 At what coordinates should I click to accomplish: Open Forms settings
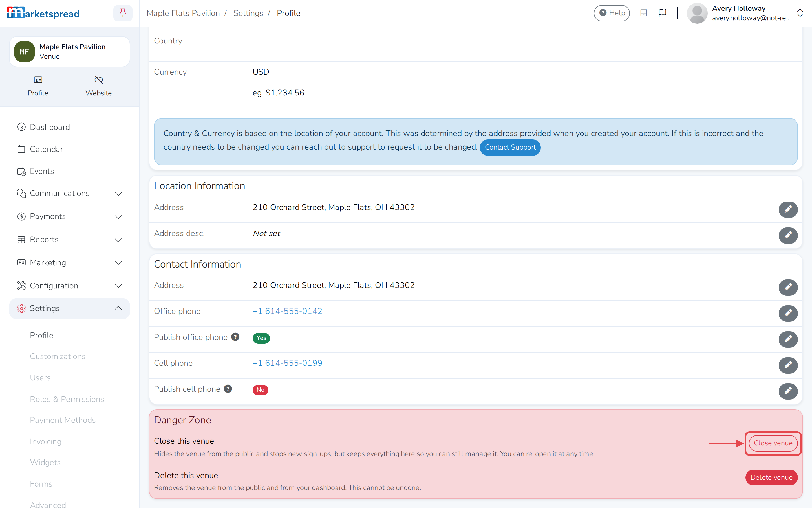(x=41, y=484)
